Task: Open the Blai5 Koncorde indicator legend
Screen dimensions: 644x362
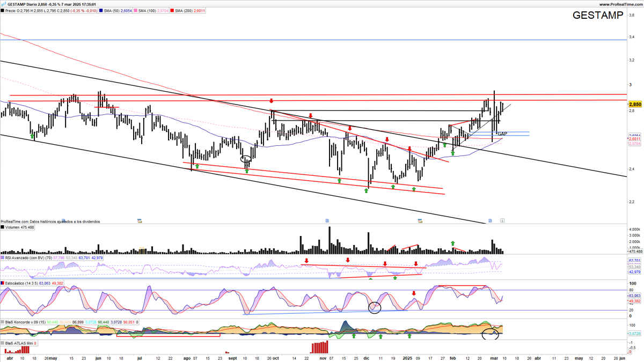Action: click(x=70, y=322)
